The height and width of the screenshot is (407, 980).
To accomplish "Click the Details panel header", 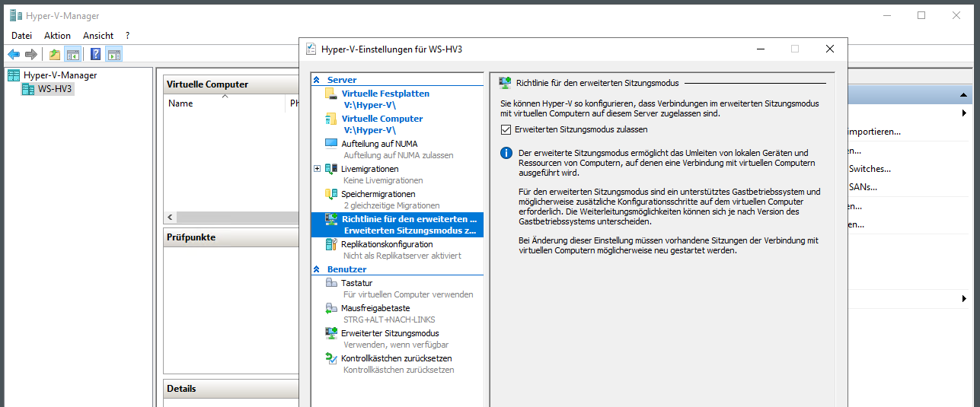I will pyautogui.click(x=232, y=389).
